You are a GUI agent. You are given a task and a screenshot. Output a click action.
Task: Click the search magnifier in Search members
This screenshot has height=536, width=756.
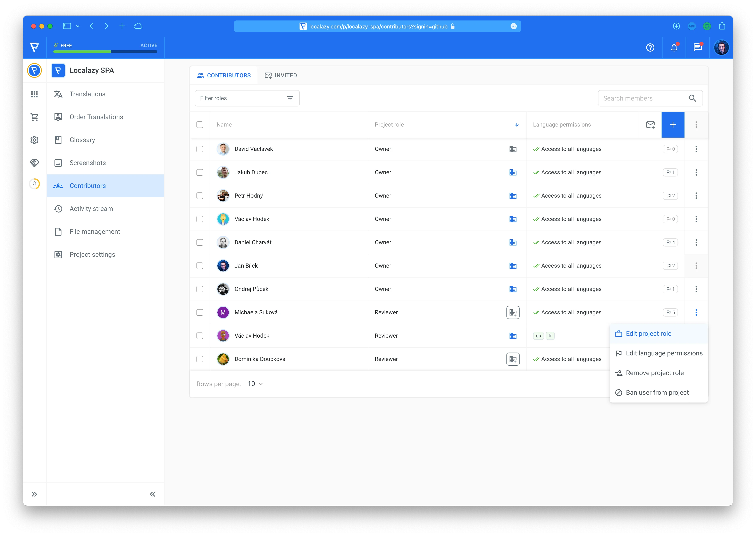click(x=692, y=98)
